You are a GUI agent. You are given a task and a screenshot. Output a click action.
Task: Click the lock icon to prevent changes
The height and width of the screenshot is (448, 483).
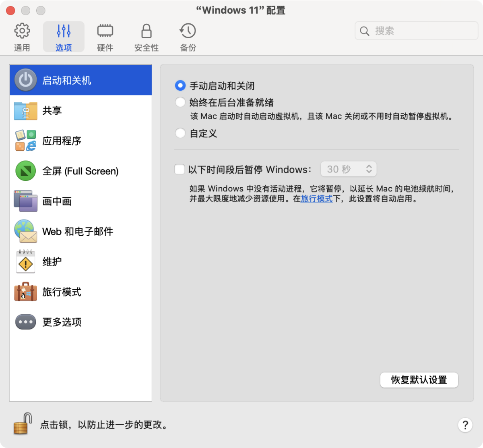pyautogui.click(x=23, y=424)
